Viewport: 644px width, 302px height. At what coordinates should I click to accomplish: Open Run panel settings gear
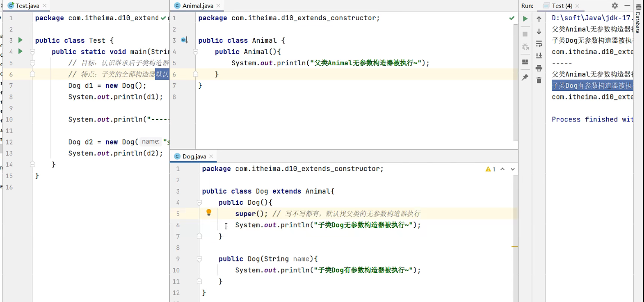point(615,6)
